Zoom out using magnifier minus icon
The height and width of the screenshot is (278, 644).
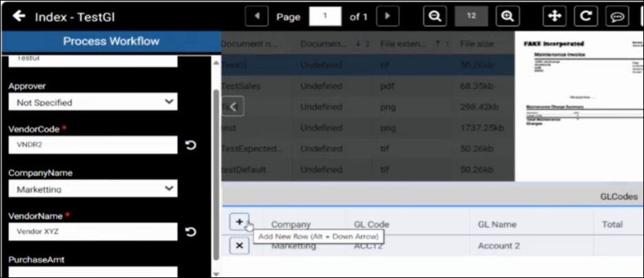click(x=435, y=16)
